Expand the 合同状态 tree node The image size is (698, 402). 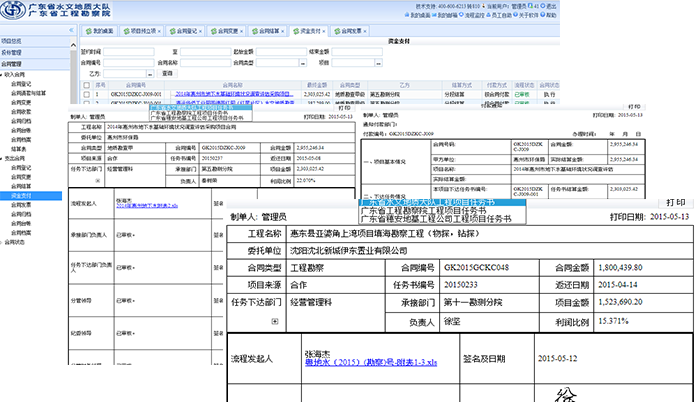point(2,243)
